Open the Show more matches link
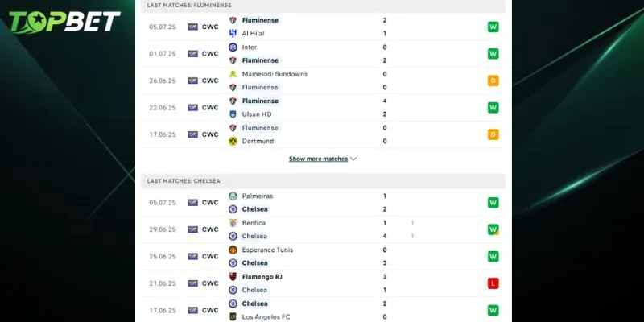Viewport: 644px width, 322px height. 318,159
